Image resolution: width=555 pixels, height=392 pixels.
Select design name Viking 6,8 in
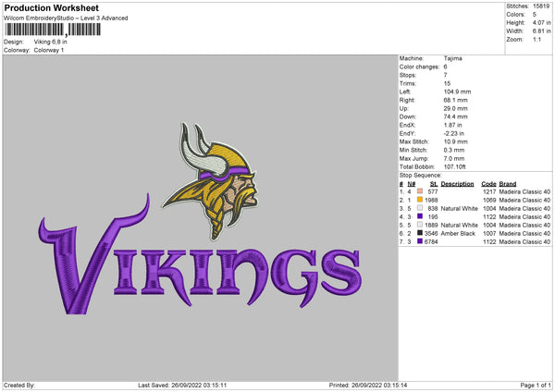50,42
